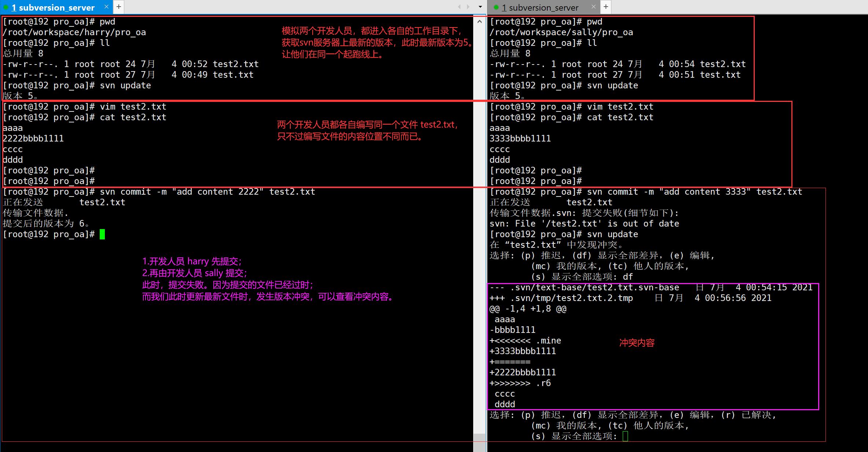Click left terminal line 传输文件数据.
The image size is (868, 452).
tap(36, 213)
